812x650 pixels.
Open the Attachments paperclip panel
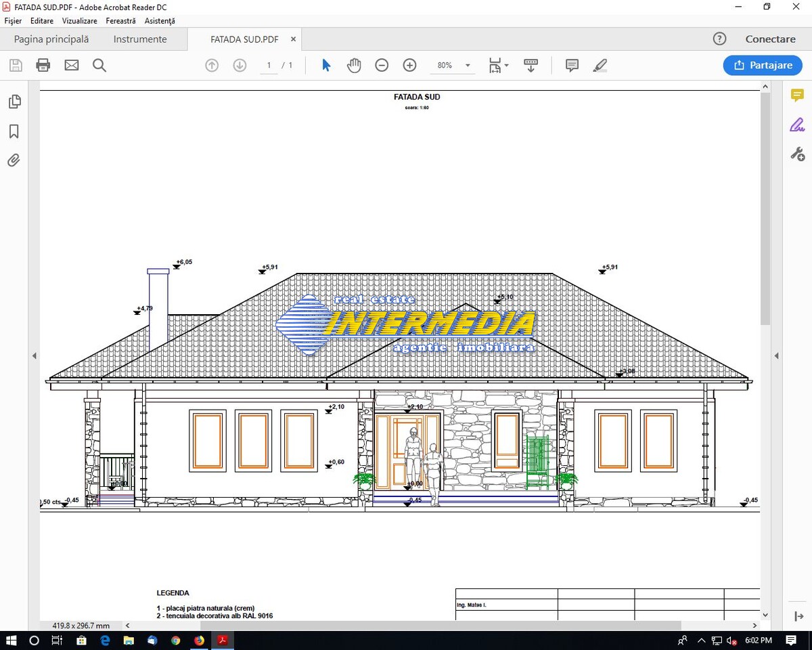(x=14, y=160)
